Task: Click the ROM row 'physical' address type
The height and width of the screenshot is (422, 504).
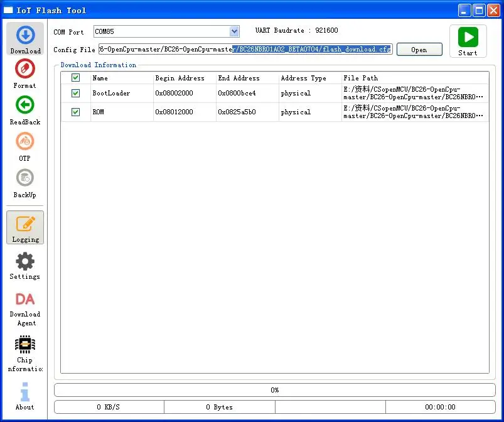Action: coord(296,112)
